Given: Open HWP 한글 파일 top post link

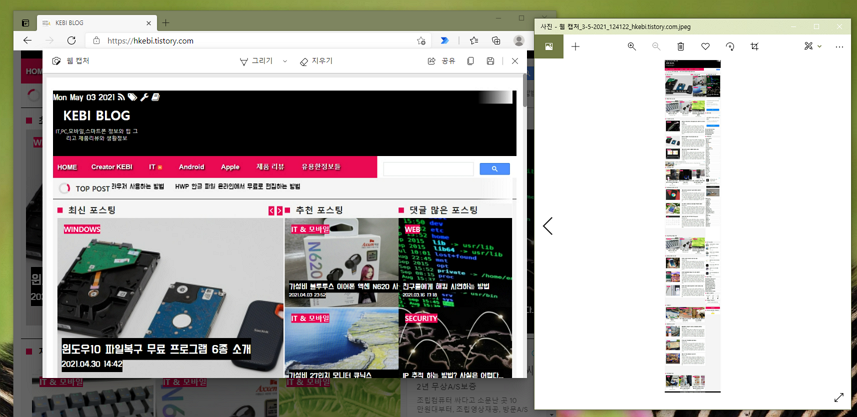Looking at the screenshot, I should coord(238,186).
